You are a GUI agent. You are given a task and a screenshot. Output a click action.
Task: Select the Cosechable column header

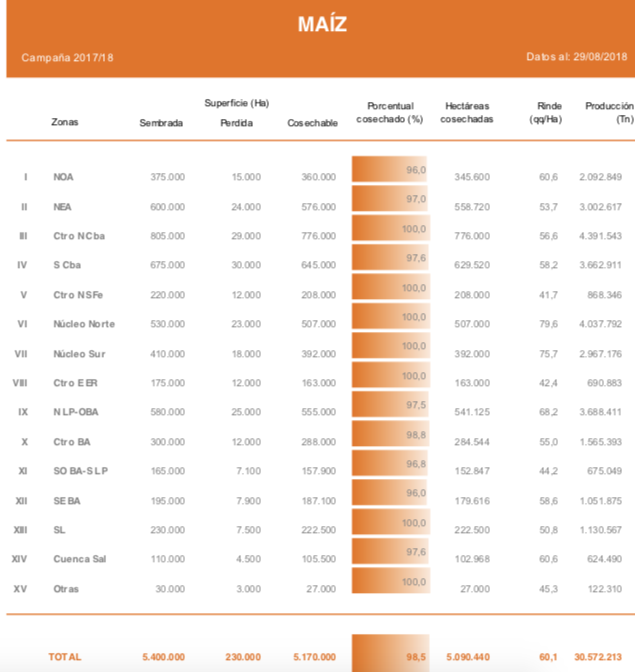pyautogui.click(x=311, y=123)
